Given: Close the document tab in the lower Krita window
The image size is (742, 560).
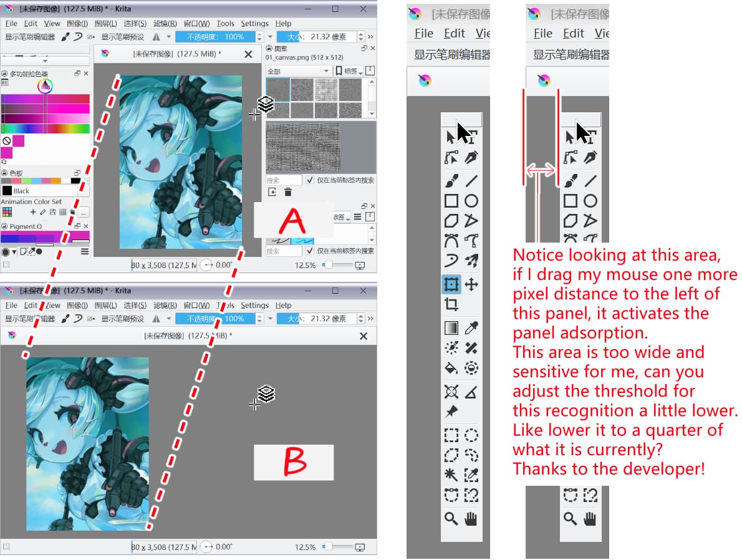Looking at the screenshot, I should [x=364, y=336].
